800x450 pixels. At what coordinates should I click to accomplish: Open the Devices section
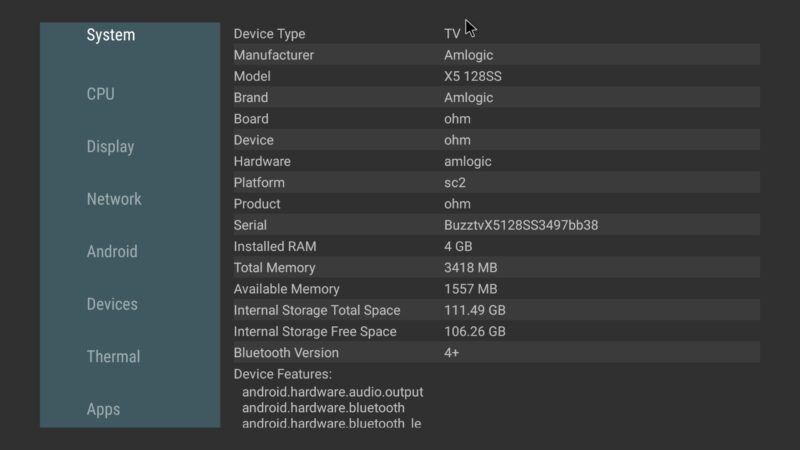pyautogui.click(x=112, y=304)
